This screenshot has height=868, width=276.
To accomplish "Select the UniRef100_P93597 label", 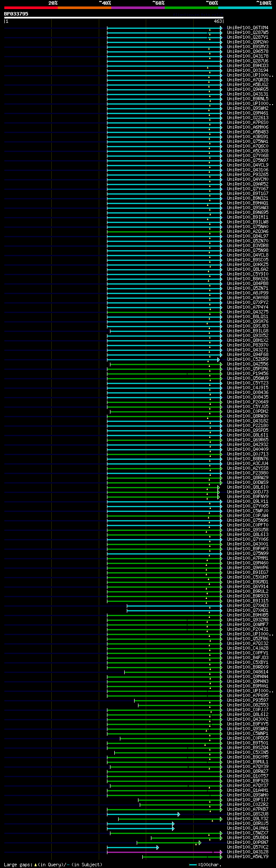I will click(x=248, y=700).
